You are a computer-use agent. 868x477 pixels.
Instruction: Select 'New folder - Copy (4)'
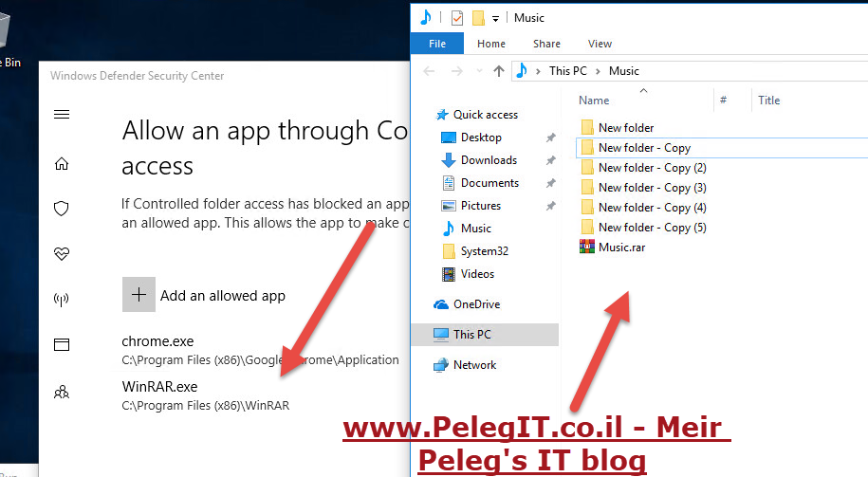(x=652, y=208)
